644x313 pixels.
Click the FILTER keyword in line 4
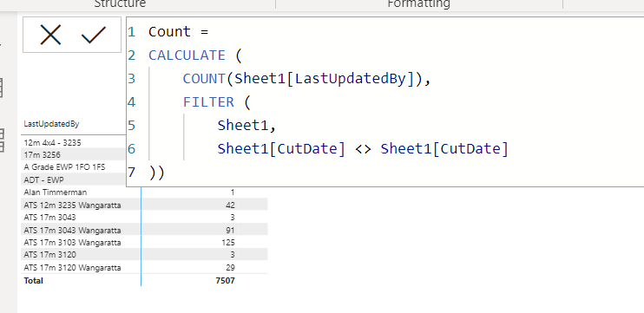click(208, 101)
